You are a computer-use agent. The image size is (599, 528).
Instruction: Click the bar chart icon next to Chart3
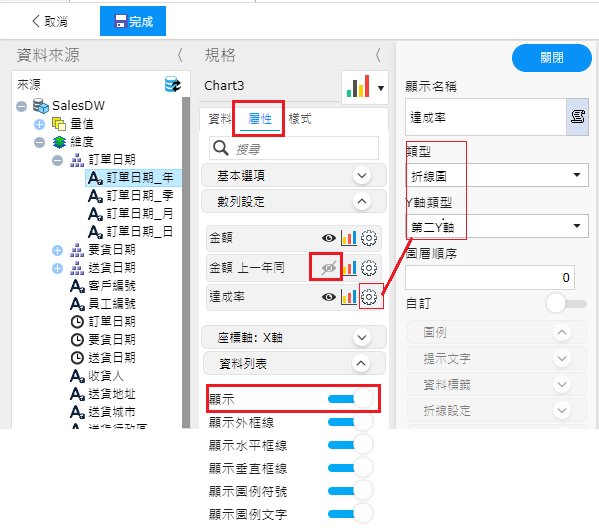[358, 86]
